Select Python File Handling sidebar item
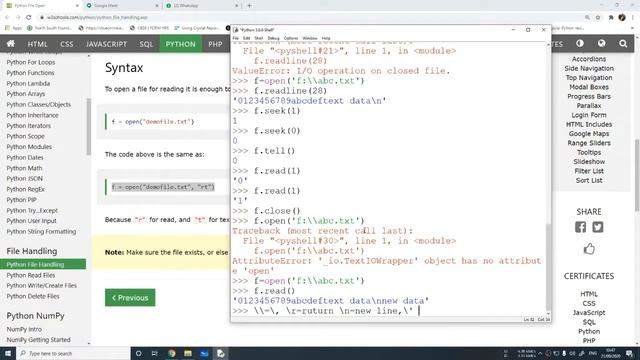 pyautogui.click(x=43, y=264)
